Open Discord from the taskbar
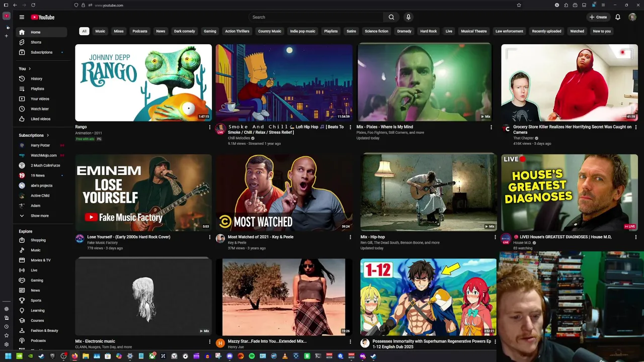644x362 pixels. pyautogui.click(x=229, y=356)
